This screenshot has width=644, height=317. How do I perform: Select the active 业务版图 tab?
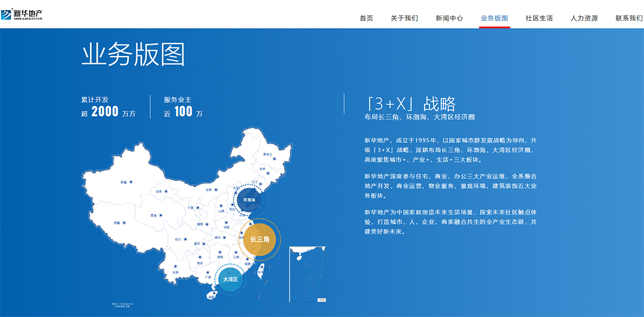coord(494,18)
